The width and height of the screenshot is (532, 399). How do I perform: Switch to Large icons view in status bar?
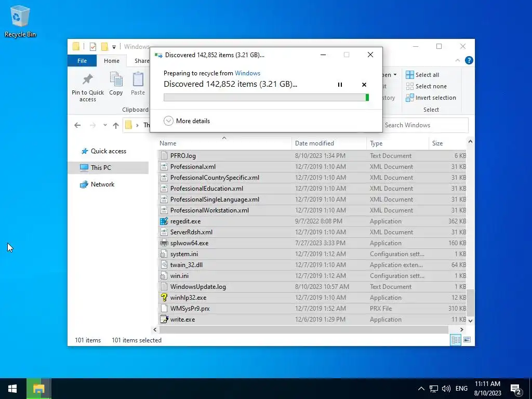pyautogui.click(x=467, y=340)
